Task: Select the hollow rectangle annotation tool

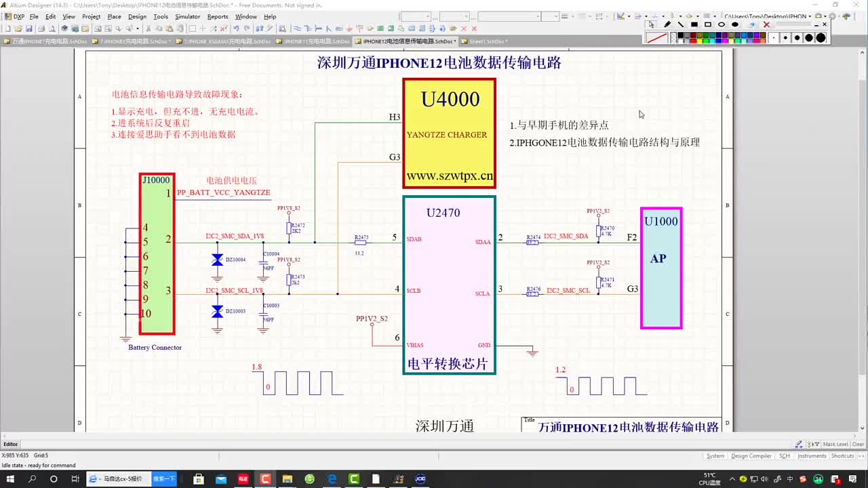Action: coord(708,24)
